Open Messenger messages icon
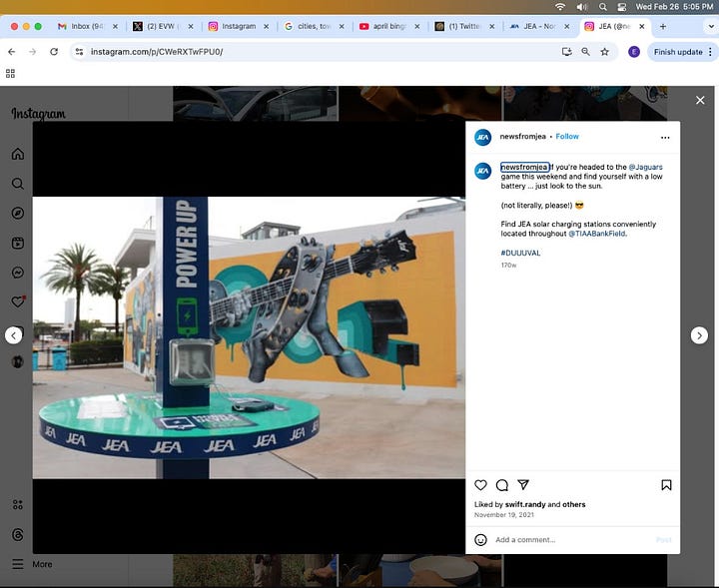719x588 pixels. pyautogui.click(x=17, y=273)
